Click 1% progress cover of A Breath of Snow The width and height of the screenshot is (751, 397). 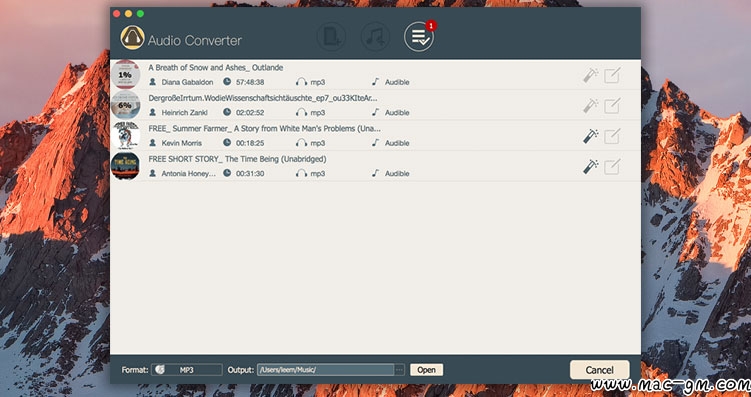pyautogui.click(x=125, y=75)
